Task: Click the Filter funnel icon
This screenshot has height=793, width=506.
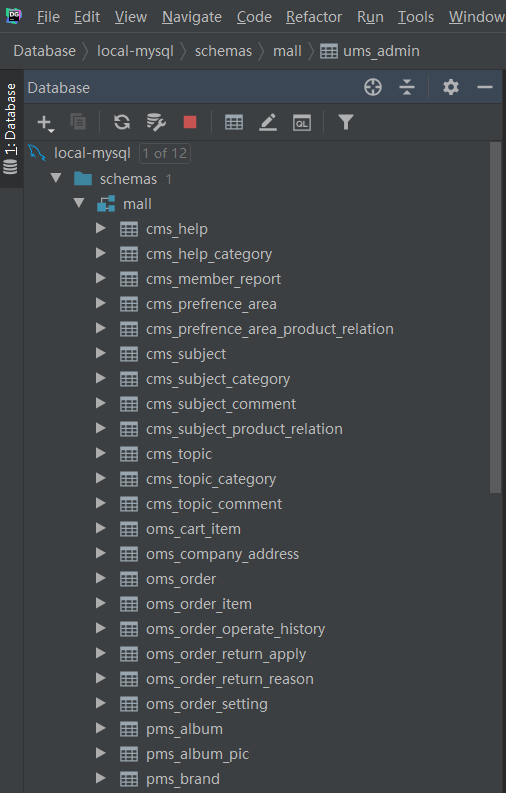Action: (346, 122)
